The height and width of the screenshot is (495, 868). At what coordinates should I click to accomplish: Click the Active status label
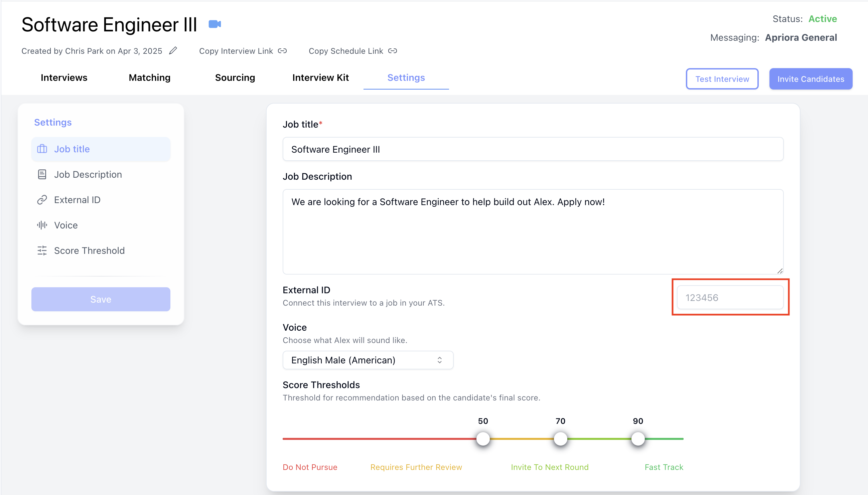click(x=823, y=19)
